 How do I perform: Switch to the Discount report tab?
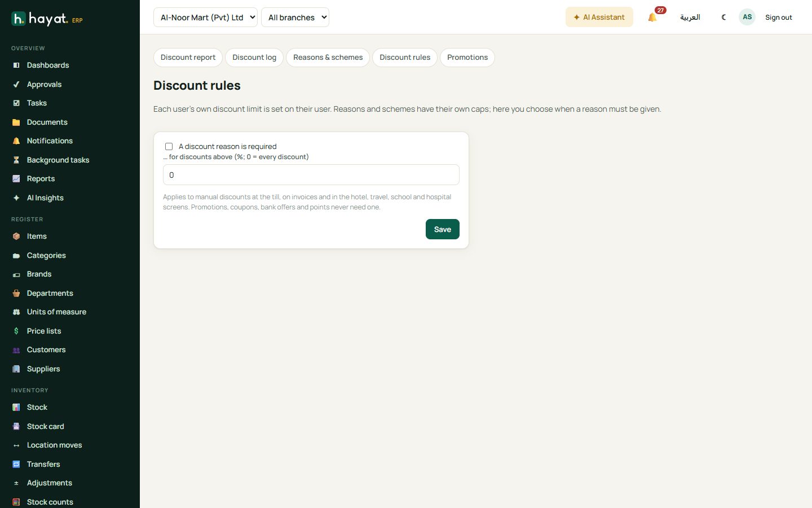tap(188, 58)
